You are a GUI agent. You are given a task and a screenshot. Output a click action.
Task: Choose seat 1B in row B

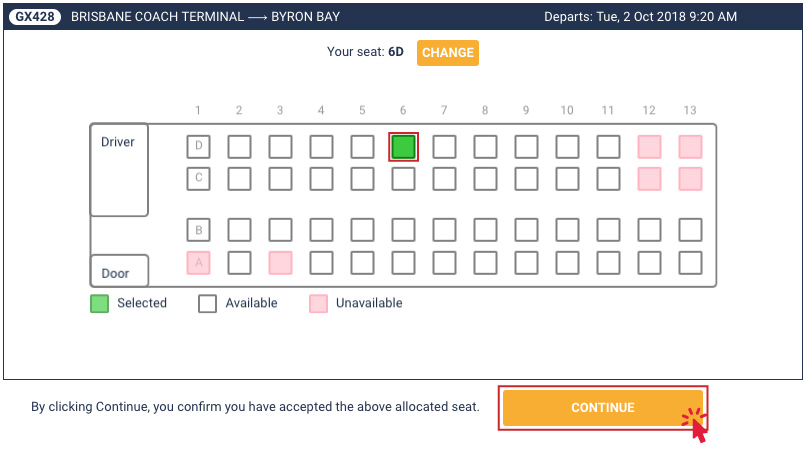point(198,230)
